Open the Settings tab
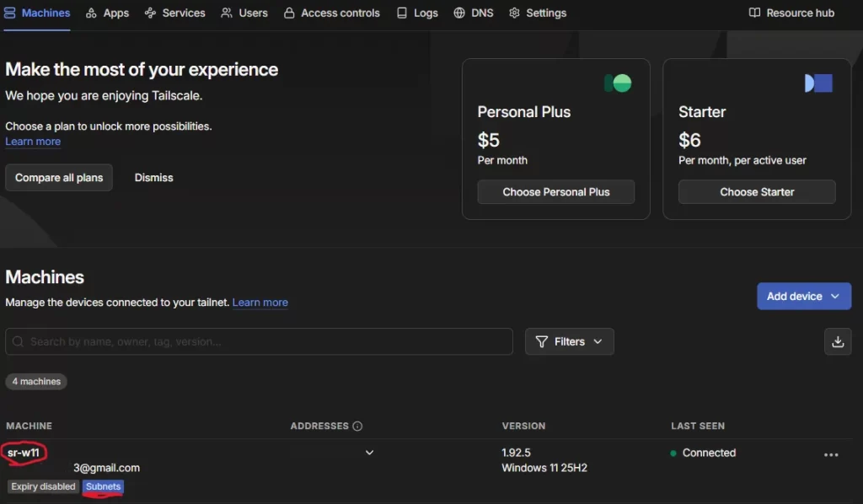863x504 pixels. (538, 13)
